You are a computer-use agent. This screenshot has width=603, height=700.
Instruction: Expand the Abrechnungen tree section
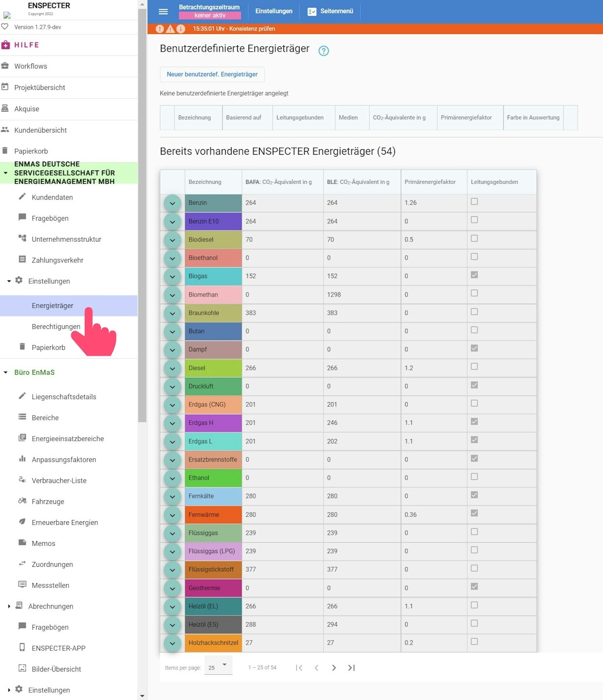pyautogui.click(x=9, y=606)
